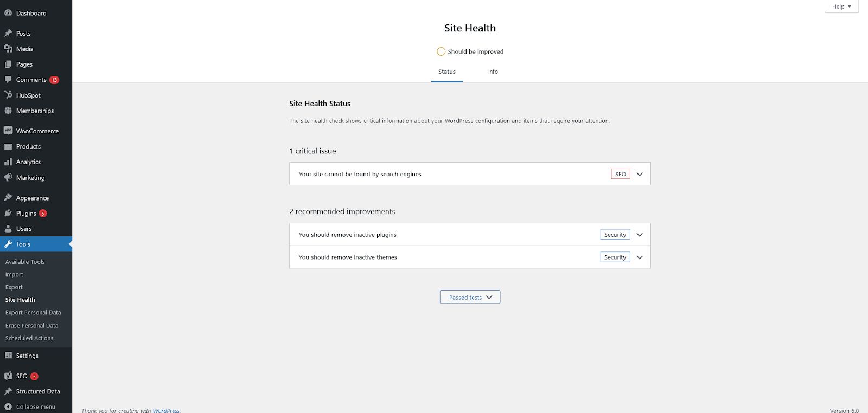Click the 'Site Health Status' heading
The image size is (868, 413).
click(x=320, y=104)
